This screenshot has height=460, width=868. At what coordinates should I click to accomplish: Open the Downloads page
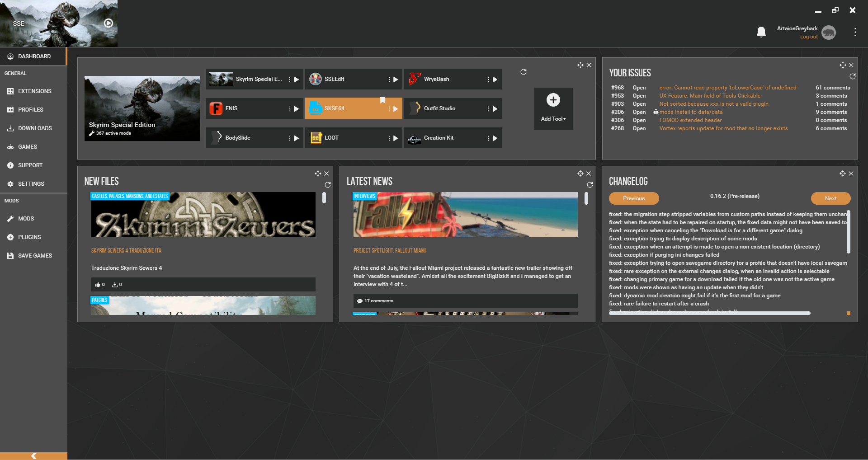pyautogui.click(x=34, y=128)
